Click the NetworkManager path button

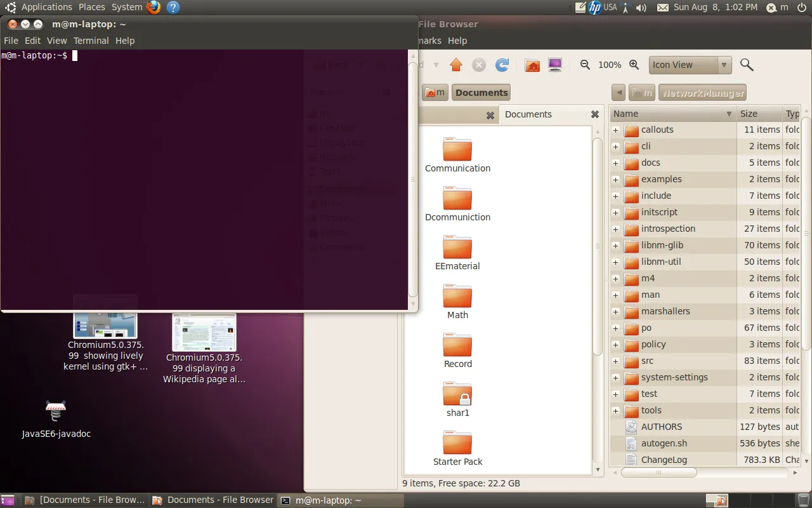pos(702,92)
